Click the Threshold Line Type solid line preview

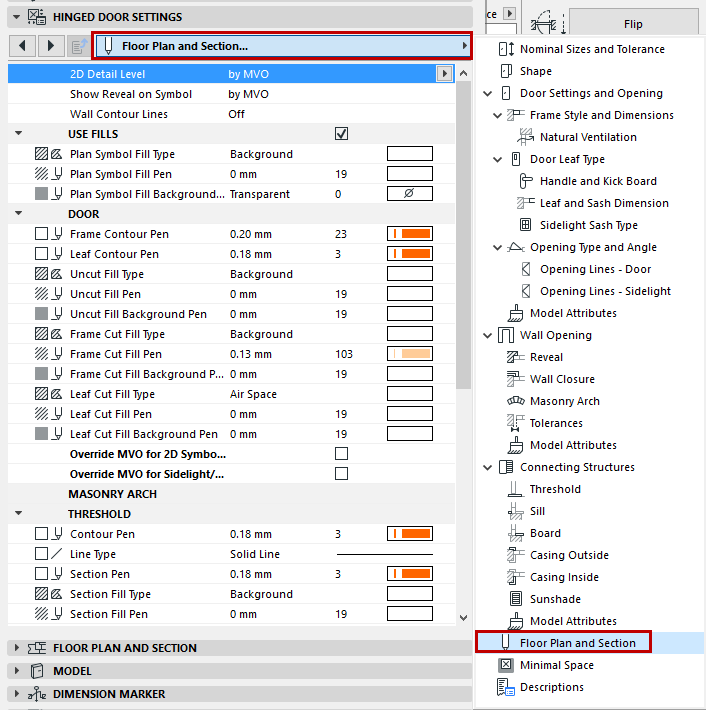click(385, 554)
